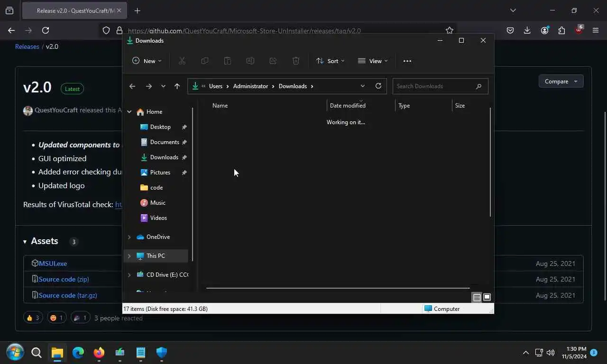The width and height of the screenshot is (607, 364).
Task: Click the Copy icon in Explorer toolbar
Action: 205,61
